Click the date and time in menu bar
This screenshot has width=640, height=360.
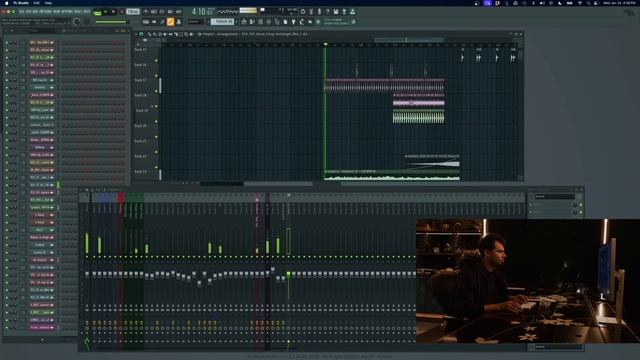(x=619, y=3)
